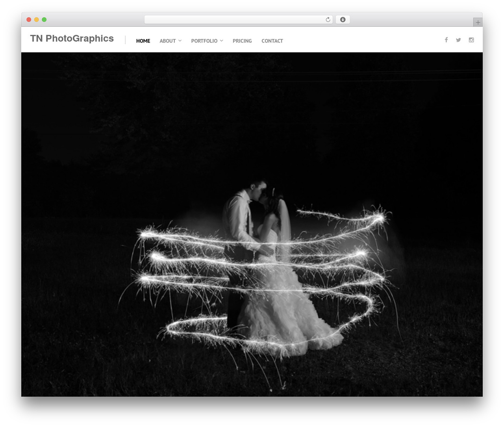The image size is (504, 427).
Task: Maximize the browser window with green button
Action: tap(44, 20)
